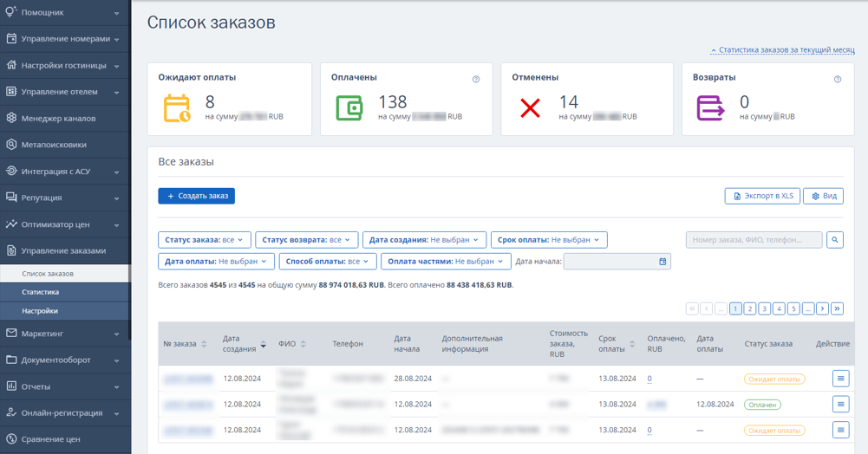The width and height of the screenshot is (868, 454).
Task: Collapse Статистика заказов за текущий месяц link
Action: coord(782,49)
